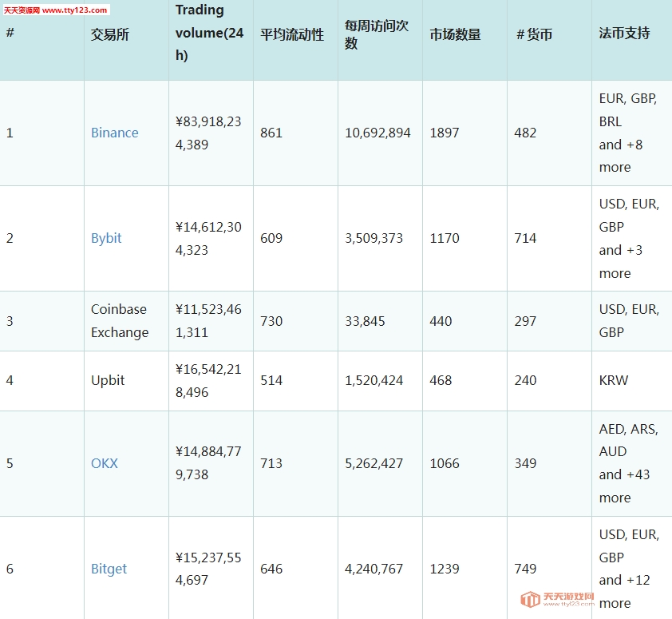The width and height of the screenshot is (672, 619).
Task: Select coin count 349 in OKX row
Action: pos(525,463)
